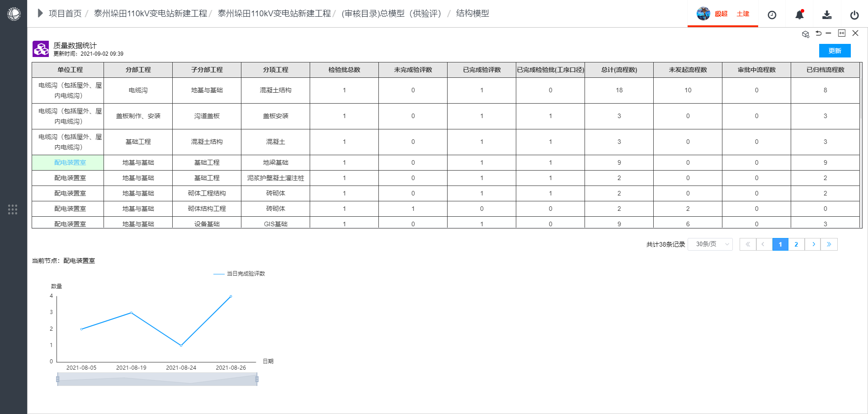Go to next page with single arrow
Image resolution: width=868 pixels, height=414 pixels.
pos(813,244)
